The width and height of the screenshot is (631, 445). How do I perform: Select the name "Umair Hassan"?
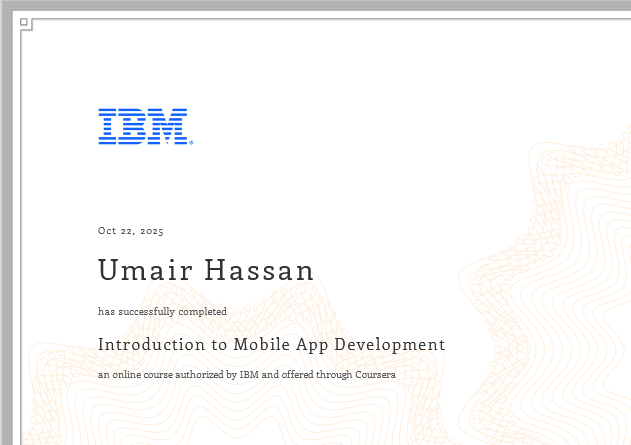(x=206, y=270)
